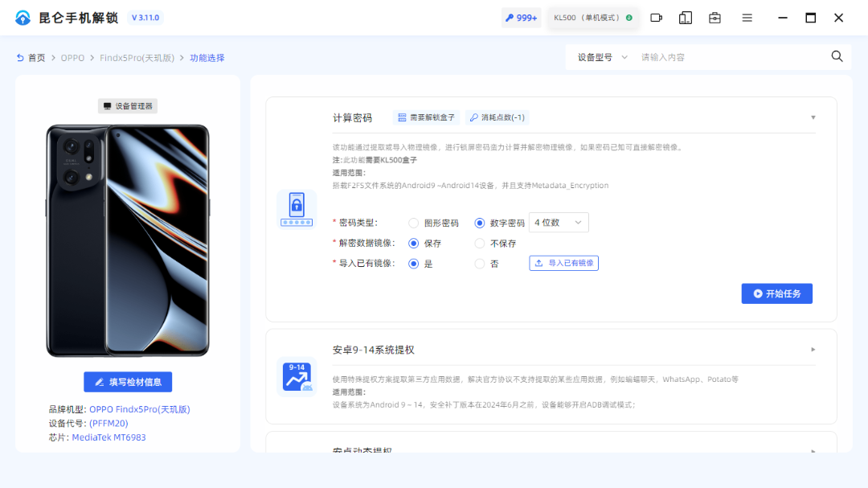Click the Kunlun app logo icon
The image size is (868, 488).
pos(23,18)
